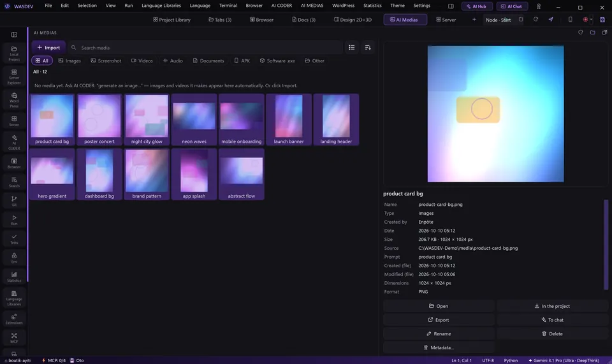612x364 pixels.
Task: Click the mobile device preview icon
Action: (x=570, y=20)
